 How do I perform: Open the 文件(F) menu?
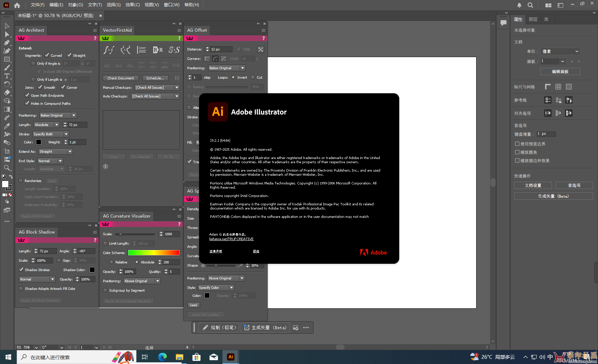(x=38, y=5)
